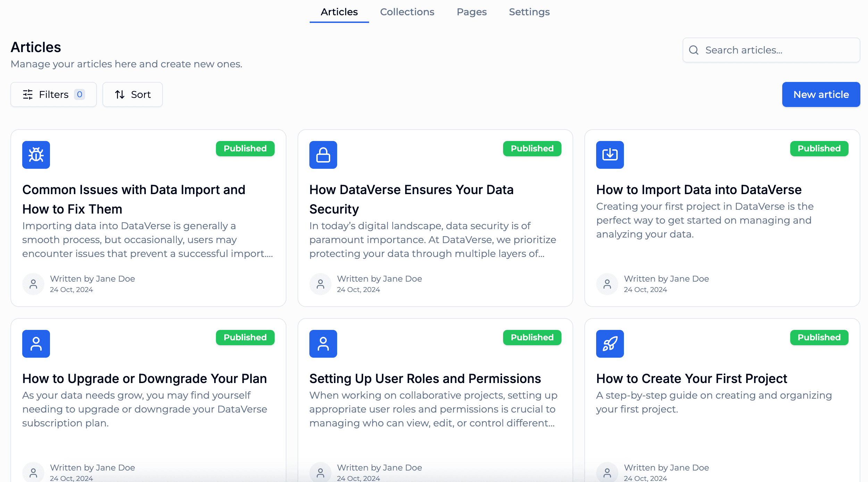Click the Published badge on Upgrade or Downgrade article
The height and width of the screenshot is (482, 868).
[245, 337]
